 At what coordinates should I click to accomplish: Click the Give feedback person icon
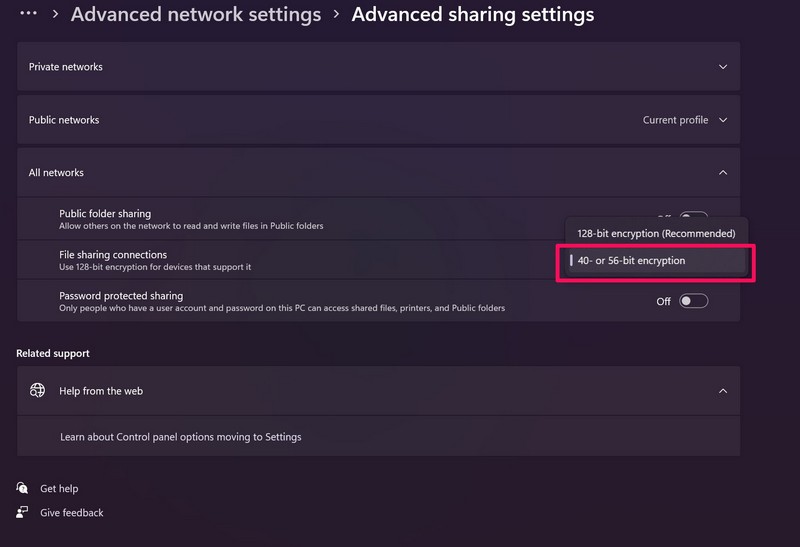[x=22, y=513]
